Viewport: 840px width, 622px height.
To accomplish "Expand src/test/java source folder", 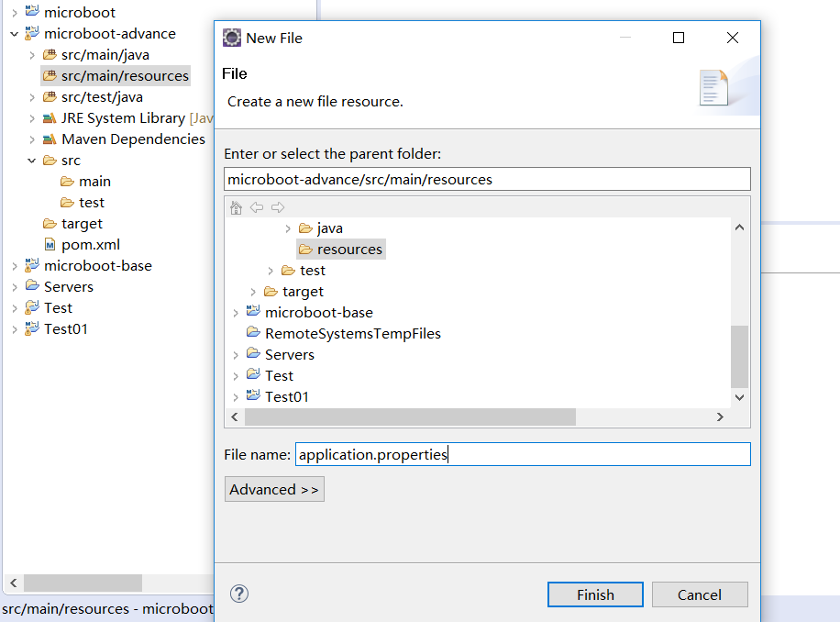I will [x=31, y=97].
